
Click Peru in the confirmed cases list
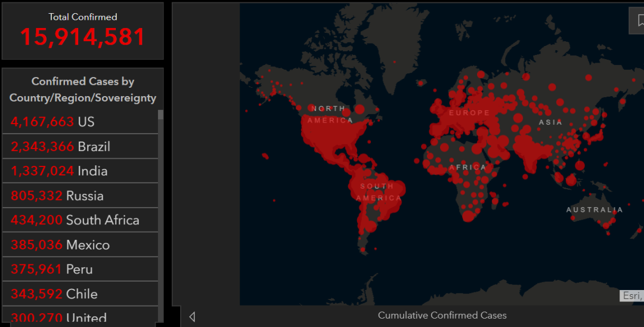click(x=80, y=269)
